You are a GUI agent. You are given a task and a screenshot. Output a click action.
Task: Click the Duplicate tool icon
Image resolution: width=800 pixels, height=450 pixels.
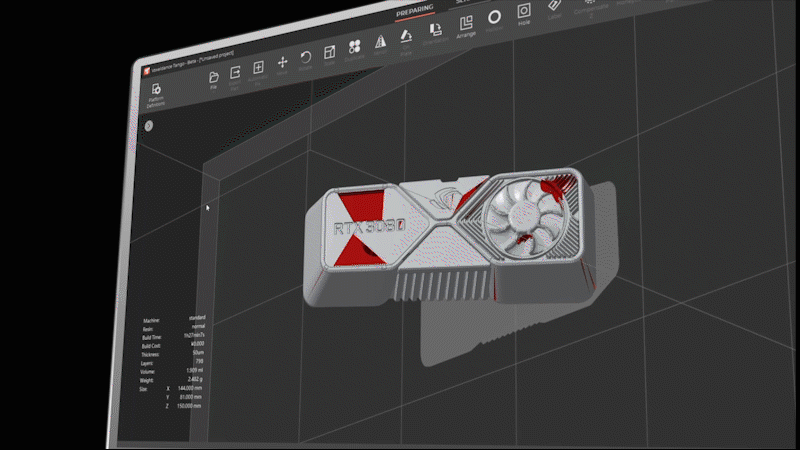(354, 47)
